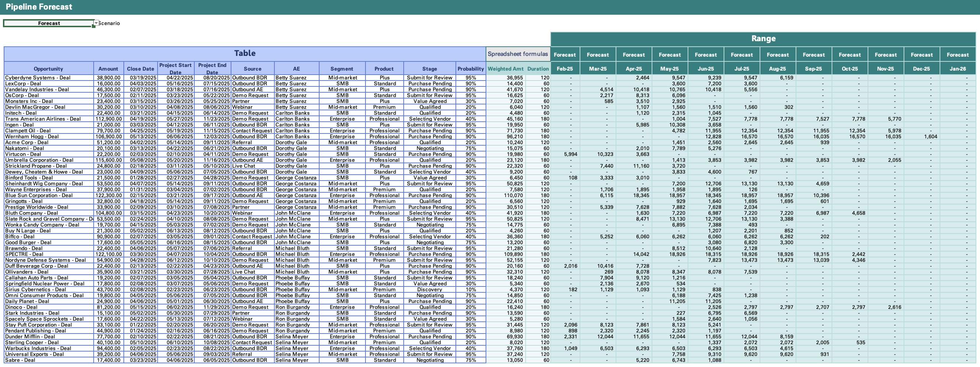Select the Source column header
This screenshot has height=367, width=980.
(x=253, y=68)
